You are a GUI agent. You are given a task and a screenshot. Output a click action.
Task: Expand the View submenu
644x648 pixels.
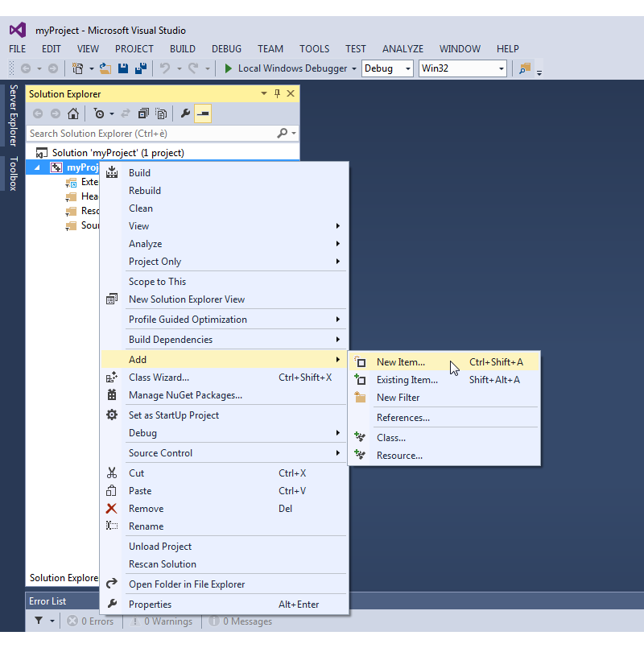pos(225,226)
